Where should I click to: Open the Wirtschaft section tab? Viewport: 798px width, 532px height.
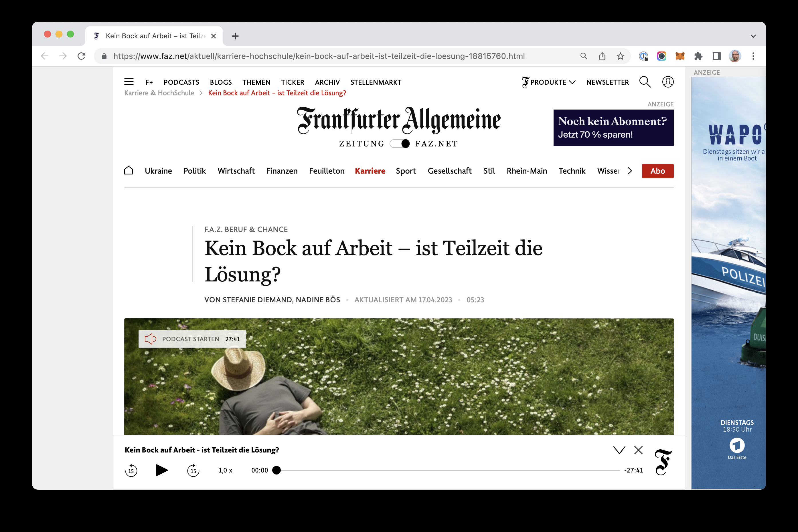click(236, 171)
